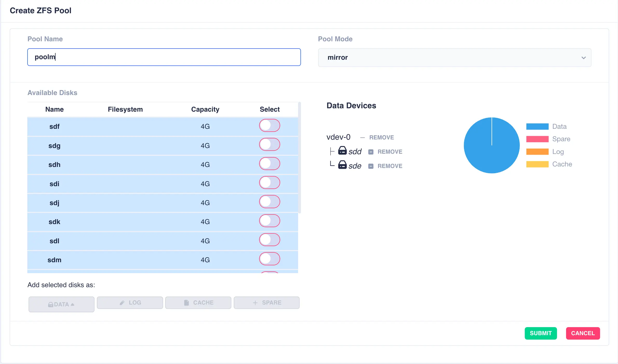Click the Spare legend pink swatch

[x=537, y=139]
